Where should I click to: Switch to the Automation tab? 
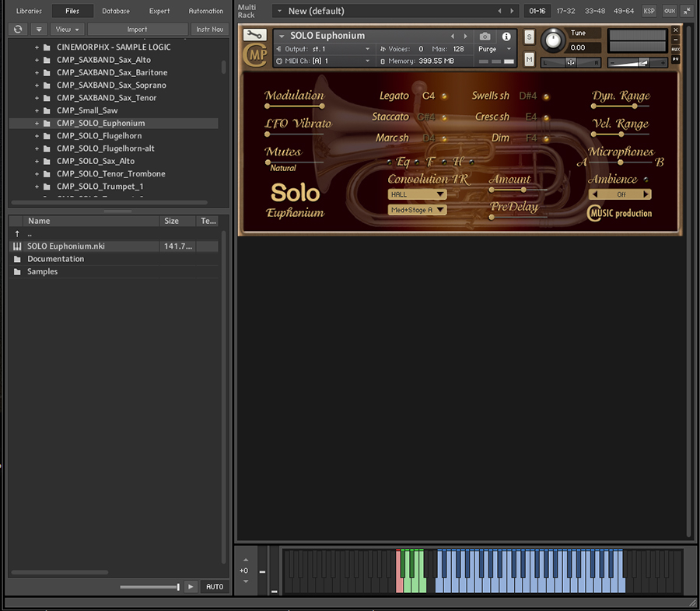pos(206,11)
